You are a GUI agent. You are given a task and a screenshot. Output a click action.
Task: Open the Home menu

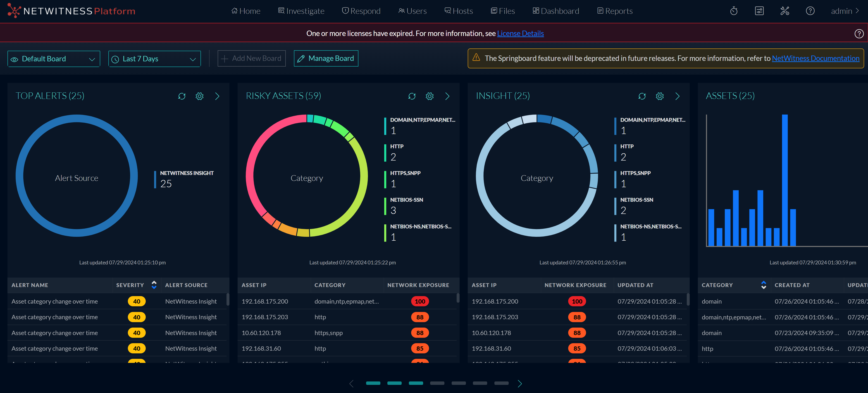tap(246, 11)
